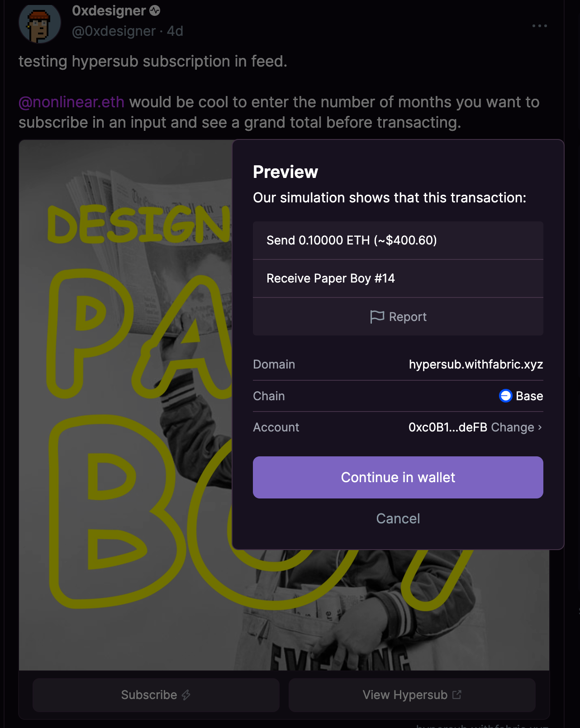Open the three-dot post options menu
Image resolution: width=580 pixels, height=728 pixels.
point(539,26)
